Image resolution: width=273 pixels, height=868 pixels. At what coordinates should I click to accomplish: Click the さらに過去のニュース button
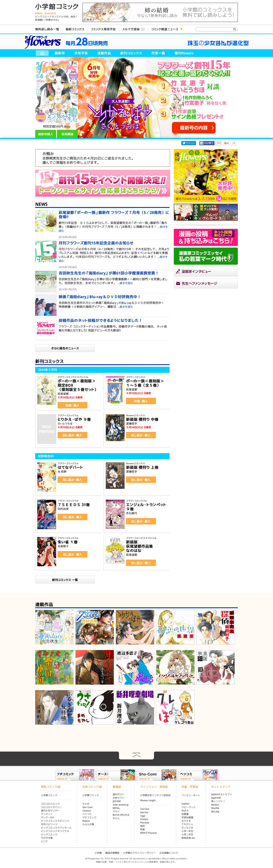(65, 348)
